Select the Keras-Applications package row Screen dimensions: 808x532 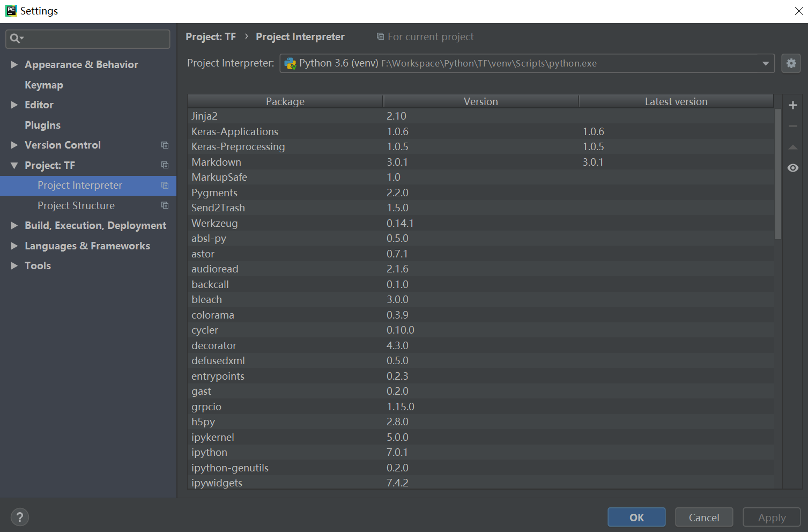(x=481, y=131)
